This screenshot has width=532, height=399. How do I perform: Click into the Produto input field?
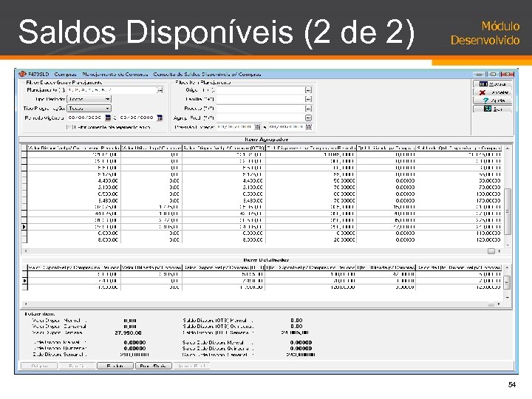pos(261,109)
